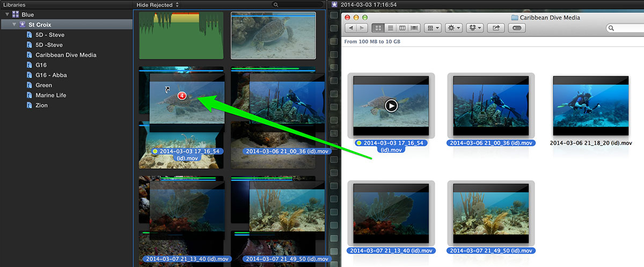Click the Finder Share button
Image resolution: width=644 pixels, height=267 pixels.
click(x=495, y=28)
